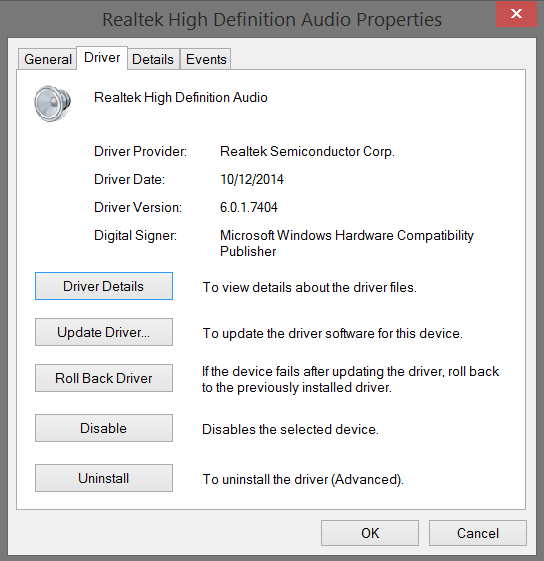Viewport: 544px width, 561px height.
Task: Dismiss dialog with the Cancel button
Action: coord(478,533)
